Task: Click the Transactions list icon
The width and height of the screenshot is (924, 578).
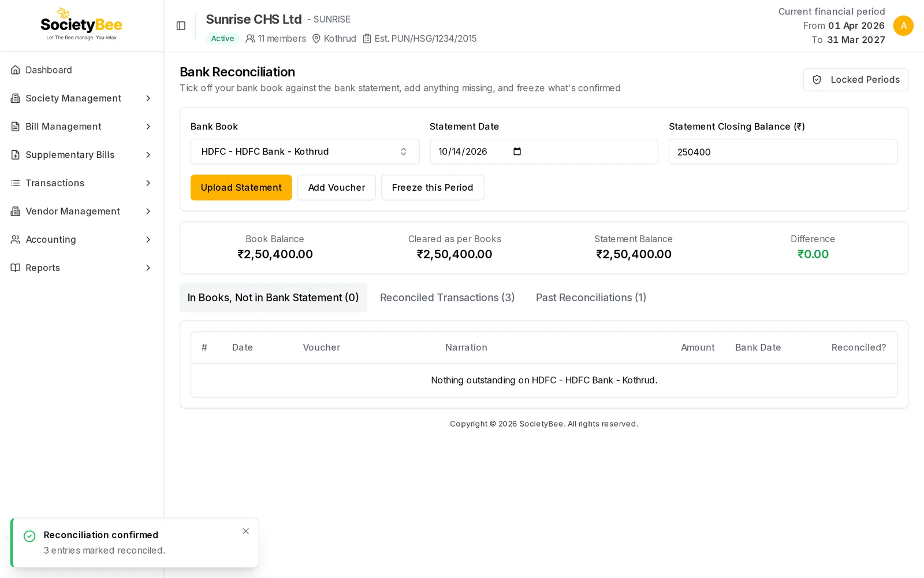Action: point(16,183)
